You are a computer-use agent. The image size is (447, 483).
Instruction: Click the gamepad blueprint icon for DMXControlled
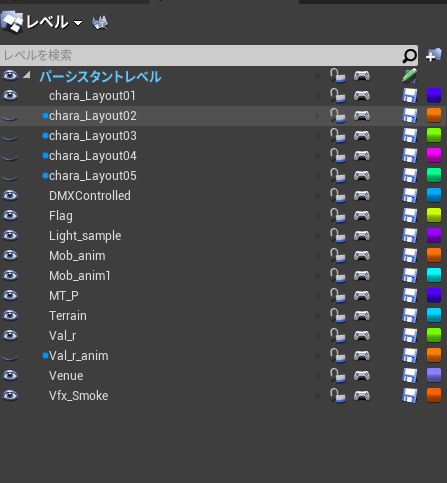coord(362,196)
